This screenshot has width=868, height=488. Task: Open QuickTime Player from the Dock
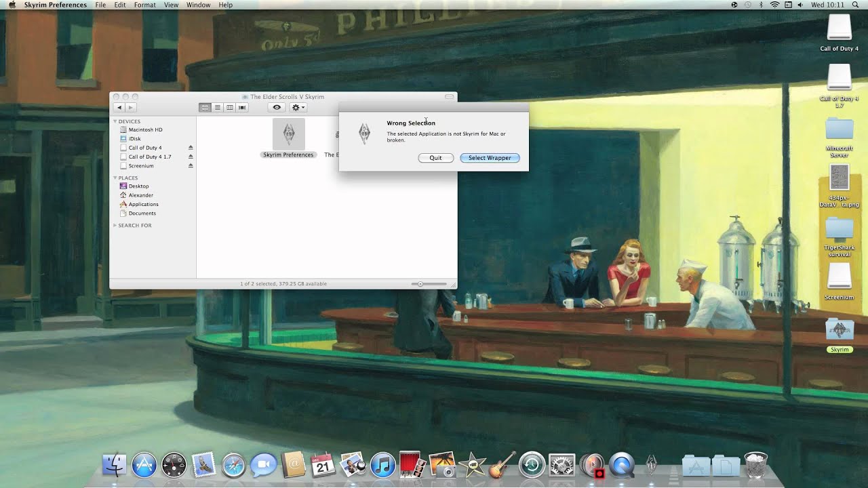point(622,465)
